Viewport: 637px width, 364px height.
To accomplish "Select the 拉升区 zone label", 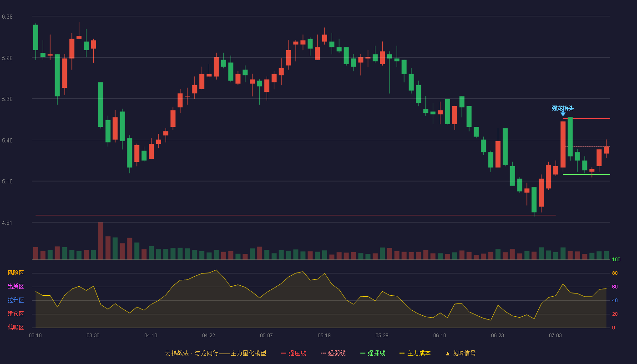I will coord(15,300).
